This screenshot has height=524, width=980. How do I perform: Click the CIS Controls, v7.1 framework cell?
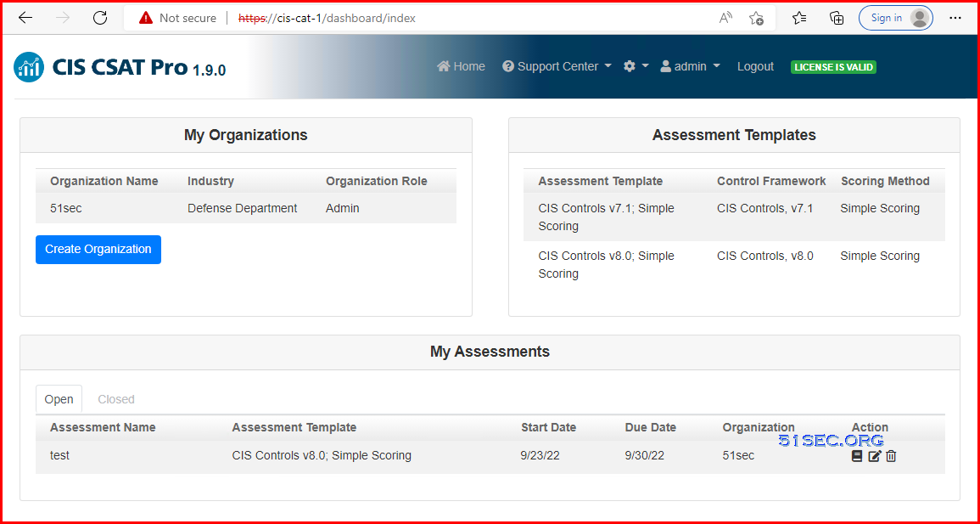765,208
